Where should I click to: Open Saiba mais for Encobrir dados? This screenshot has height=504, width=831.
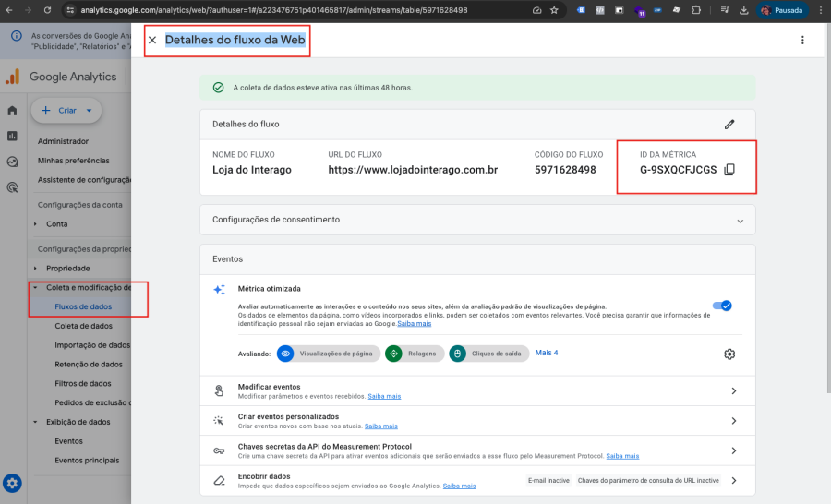pos(460,486)
